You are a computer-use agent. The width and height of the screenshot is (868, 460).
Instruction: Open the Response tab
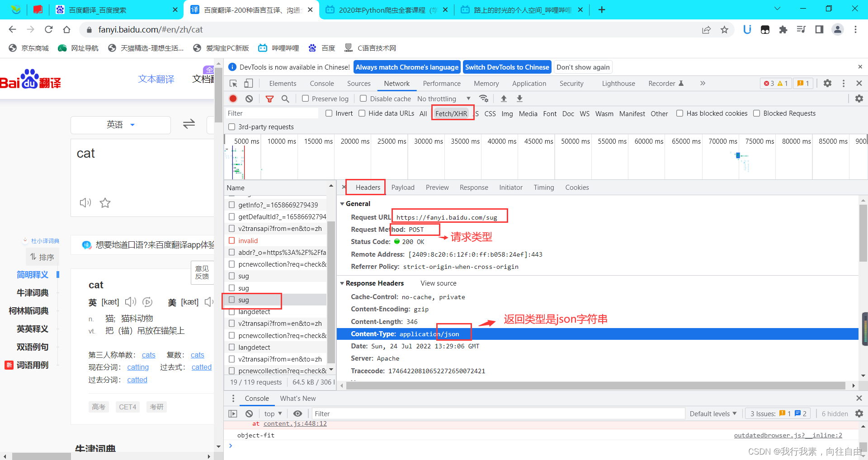[474, 188]
